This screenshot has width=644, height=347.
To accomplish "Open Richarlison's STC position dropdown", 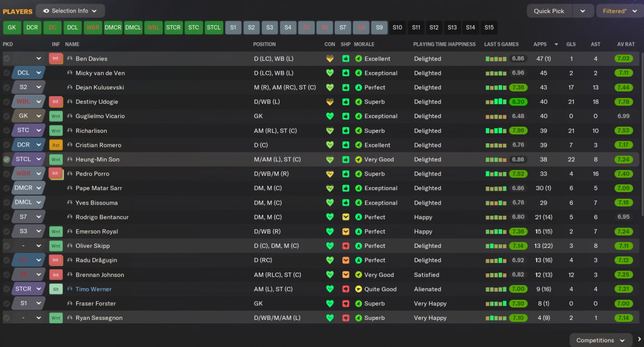I will pos(28,131).
